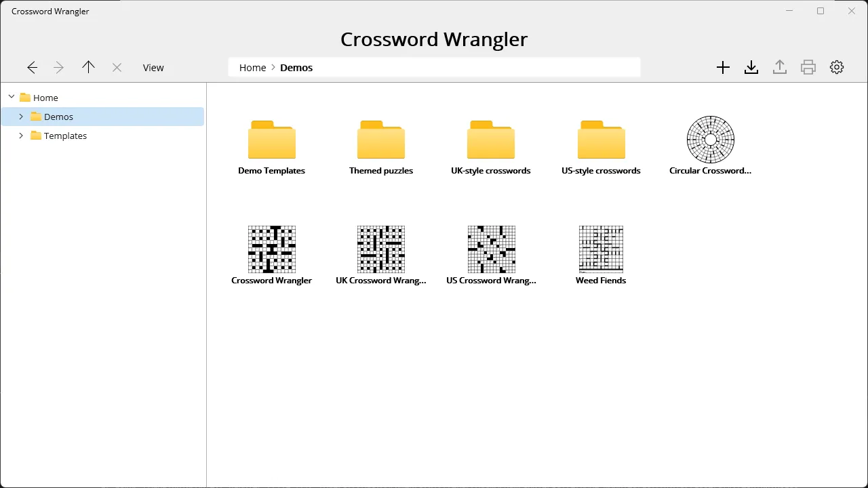This screenshot has height=488, width=868.
Task: Expand the Templates tree node
Action: (x=21, y=136)
